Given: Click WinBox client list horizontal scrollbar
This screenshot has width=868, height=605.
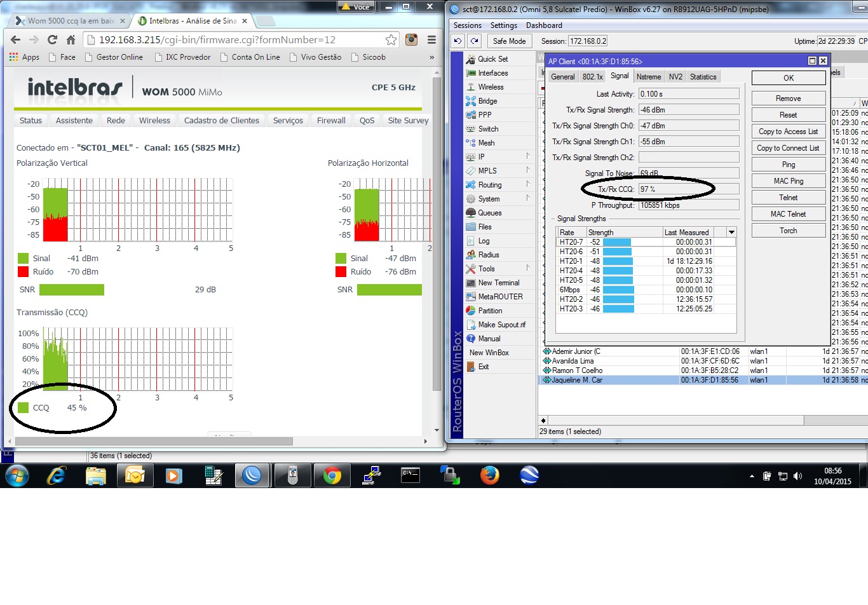Looking at the screenshot, I should (x=674, y=420).
